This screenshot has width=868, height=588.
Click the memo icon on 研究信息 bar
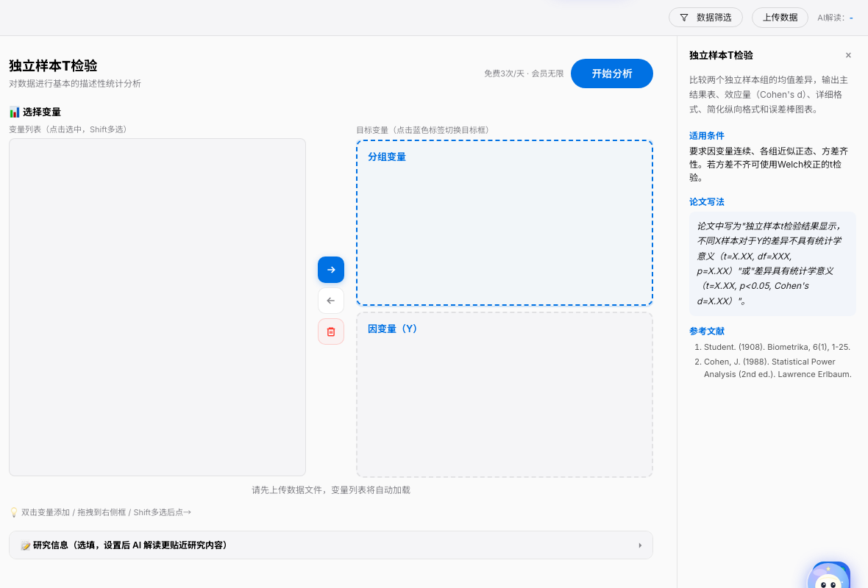click(x=27, y=545)
